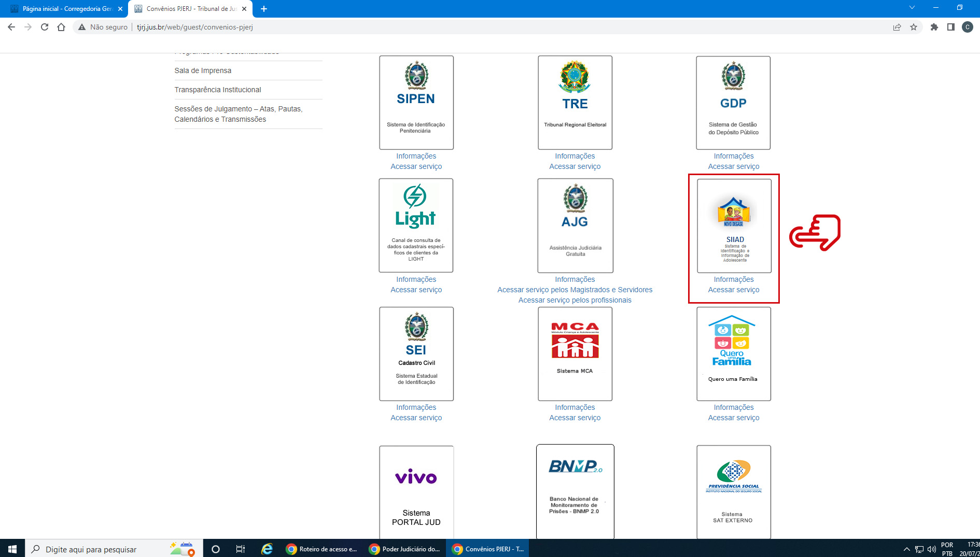The width and height of the screenshot is (980, 557).
Task: Select the SIIAD Novo Degase tile
Action: pyautogui.click(x=734, y=225)
